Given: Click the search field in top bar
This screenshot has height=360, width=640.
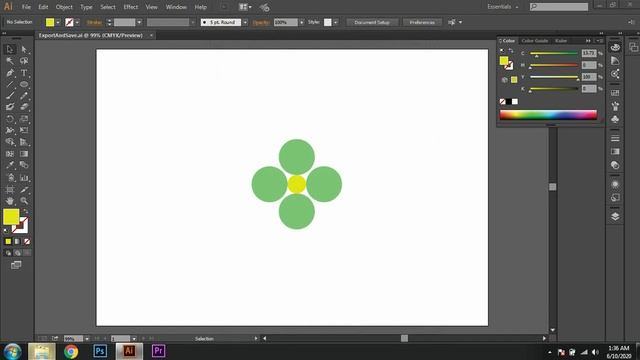Looking at the screenshot, I should tap(559, 7).
